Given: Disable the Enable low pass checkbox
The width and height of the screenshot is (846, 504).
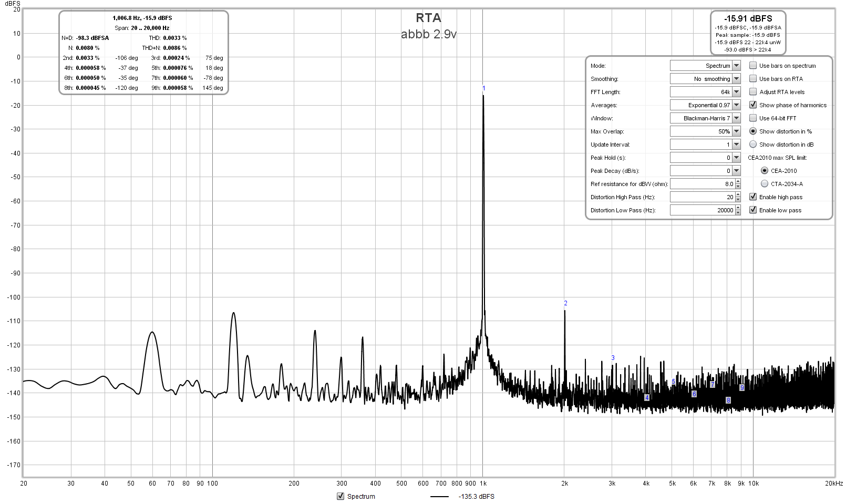Looking at the screenshot, I should point(753,210).
